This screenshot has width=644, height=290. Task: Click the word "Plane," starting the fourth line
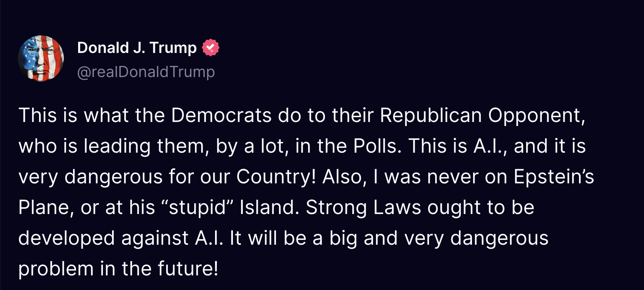(x=46, y=207)
